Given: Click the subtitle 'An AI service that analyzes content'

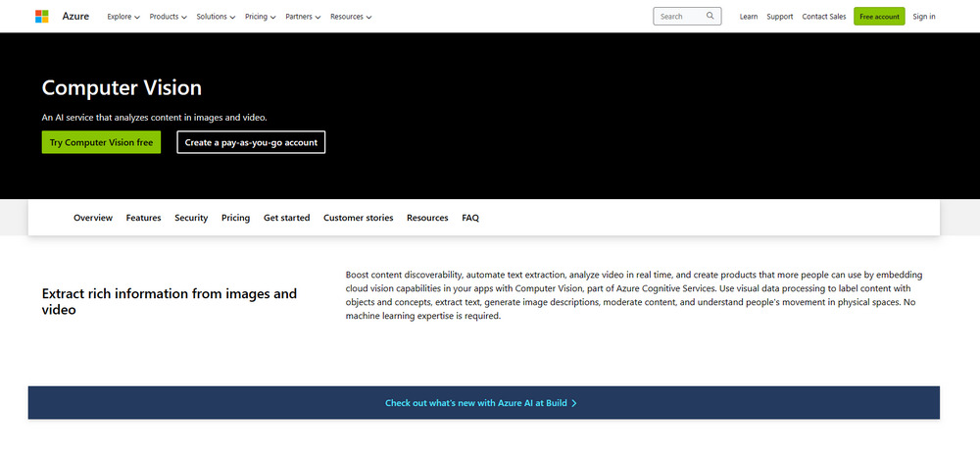Looking at the screenshot, I should [155, 117].
